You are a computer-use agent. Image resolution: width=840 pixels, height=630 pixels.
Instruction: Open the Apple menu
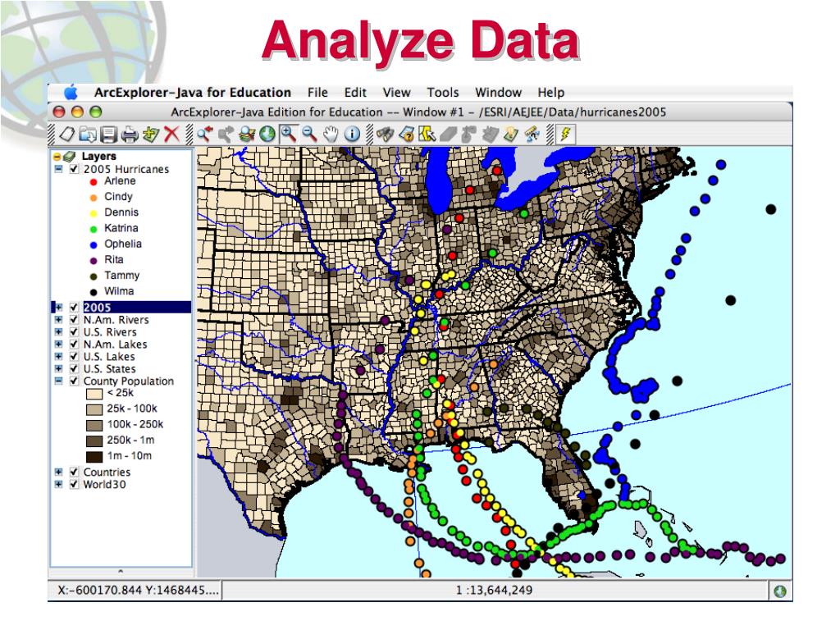click(x=71, y=93)
